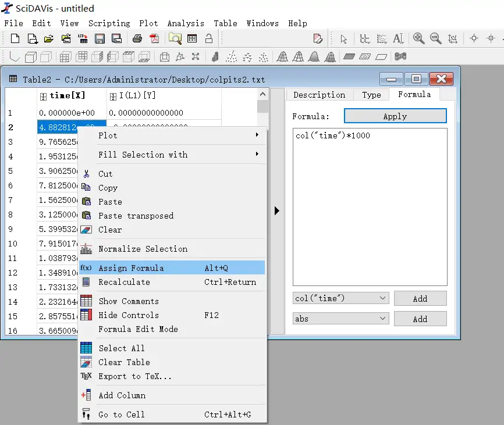Screen dimensions: 504x425
Task: Click the Apply formula button
Action: (395, 116)
